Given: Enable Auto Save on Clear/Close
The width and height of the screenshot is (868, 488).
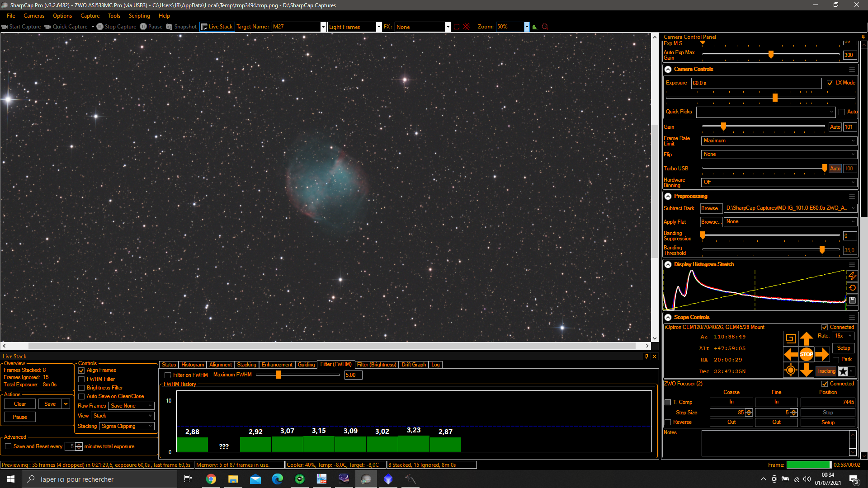Looking at the screenshot, I should pyautogui.click(x=81, y=397).
